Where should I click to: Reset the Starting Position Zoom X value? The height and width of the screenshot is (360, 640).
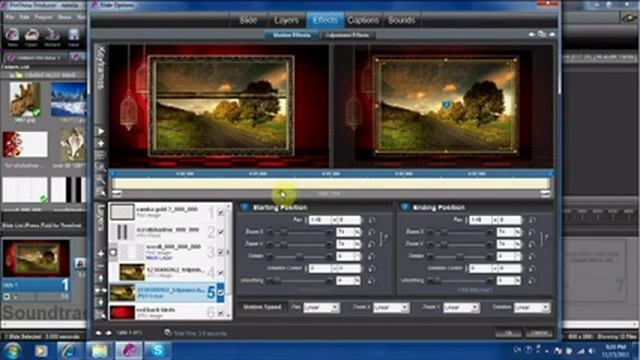371,232
